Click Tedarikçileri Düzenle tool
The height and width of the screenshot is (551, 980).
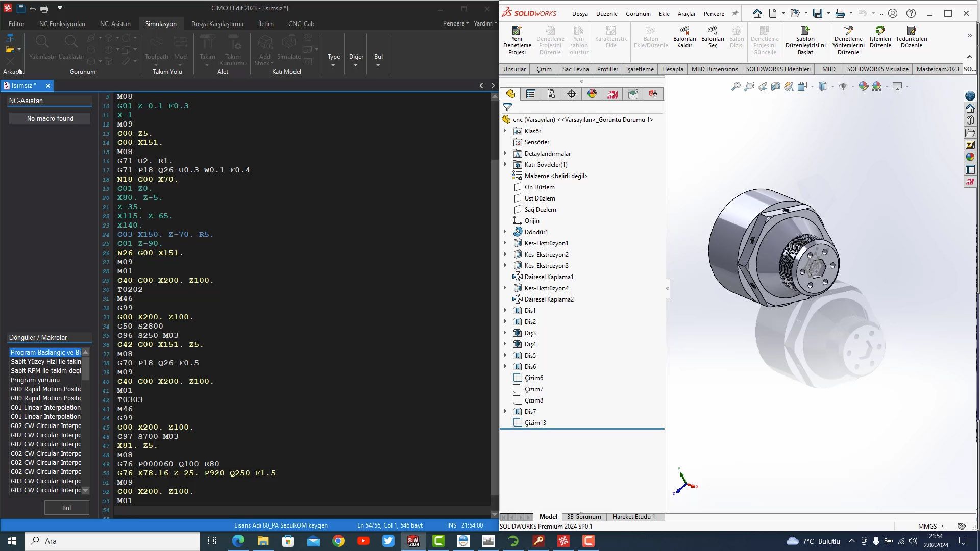(911, 37)
